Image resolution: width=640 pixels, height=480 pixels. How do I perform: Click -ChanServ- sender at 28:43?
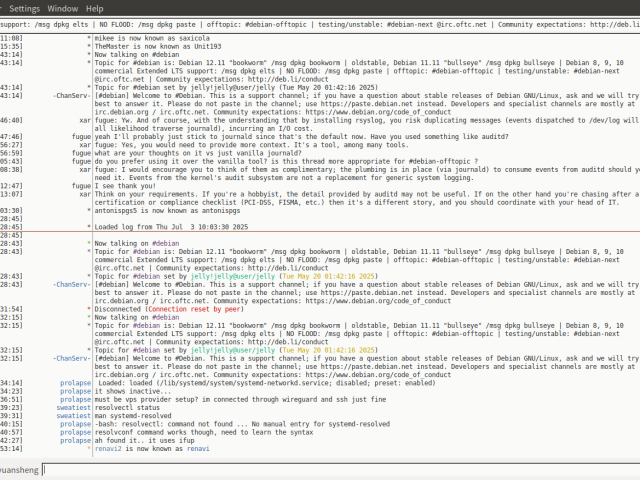coord(72,284)
